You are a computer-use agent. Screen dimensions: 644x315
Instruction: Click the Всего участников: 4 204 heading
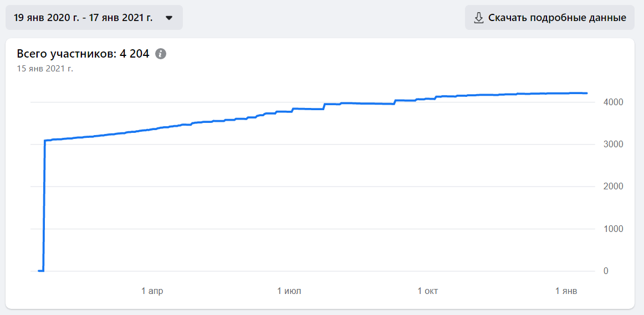click(83, 54)
